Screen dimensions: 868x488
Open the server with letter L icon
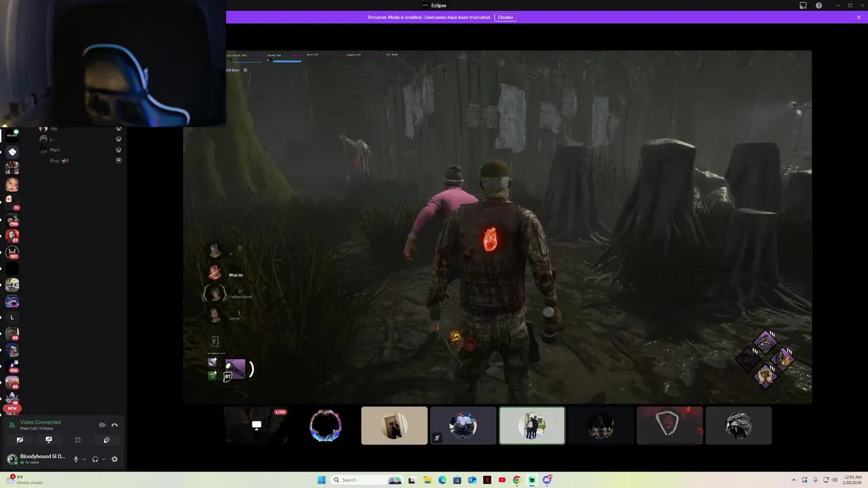[x=12, y=317]
